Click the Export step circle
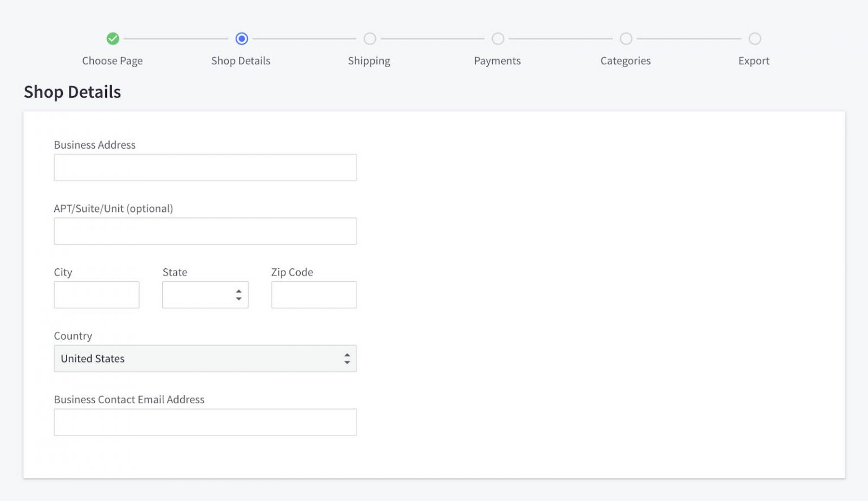The image size is (868, 501). point(754,38)
